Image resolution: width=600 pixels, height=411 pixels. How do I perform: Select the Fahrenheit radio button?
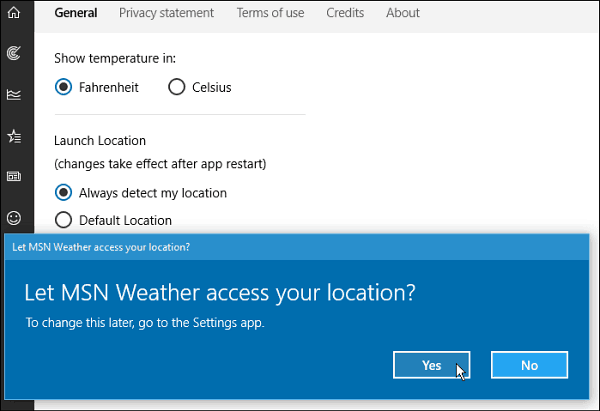tap(63, 87)
